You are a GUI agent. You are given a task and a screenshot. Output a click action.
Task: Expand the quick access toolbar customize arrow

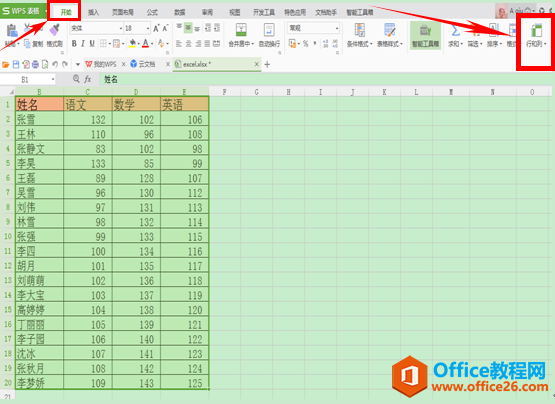(78, 64)
